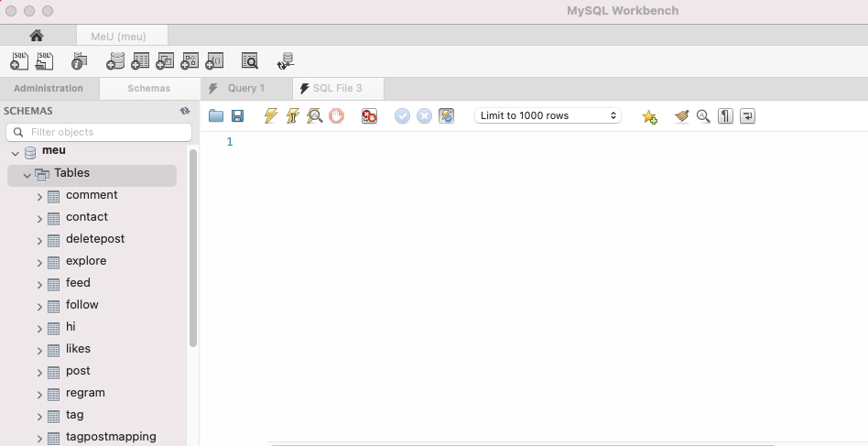The width and height of the screenshot is (868, 446).
Task: Execute statement under cursor icon
Action: 292,115
